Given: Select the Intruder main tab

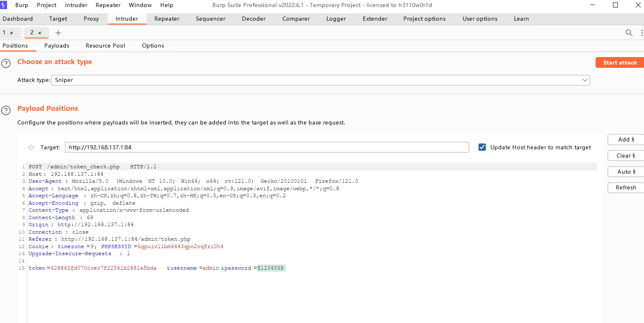Looking at the screenshot, I should pos(127,19).
